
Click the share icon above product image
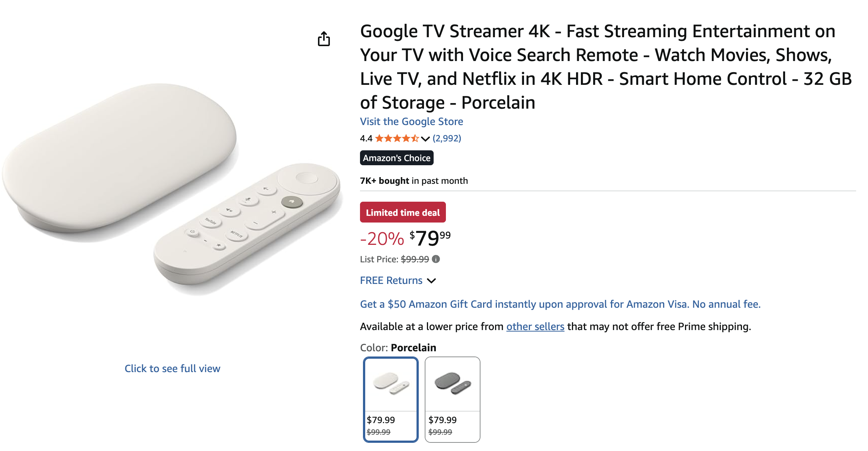click(x=324, y=39)
